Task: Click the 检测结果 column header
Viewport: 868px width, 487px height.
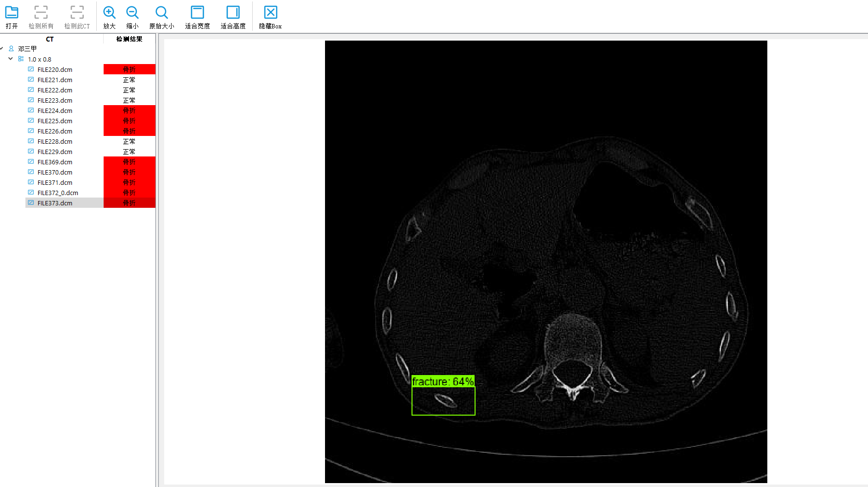Action: coord(130,39)
